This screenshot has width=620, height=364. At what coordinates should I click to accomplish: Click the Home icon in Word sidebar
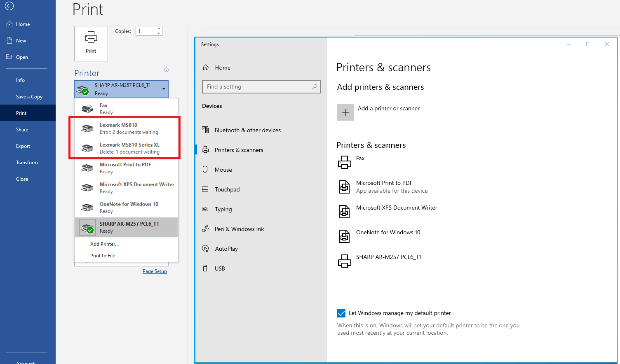tap(9, 24)
